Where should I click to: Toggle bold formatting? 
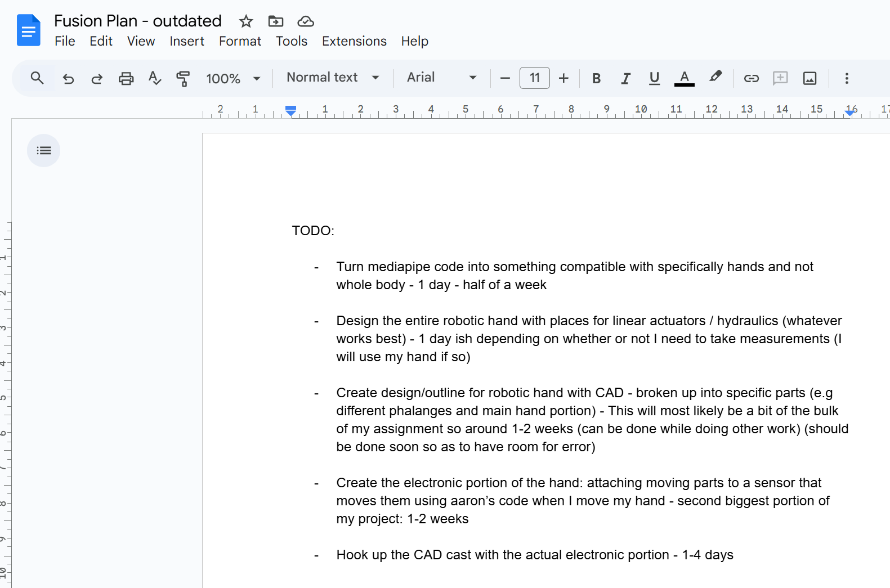point(596,78)
